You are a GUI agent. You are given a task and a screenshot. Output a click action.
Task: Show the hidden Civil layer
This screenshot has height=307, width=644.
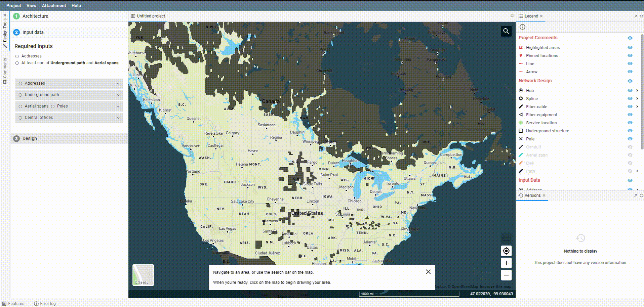[x=630, y=163]
